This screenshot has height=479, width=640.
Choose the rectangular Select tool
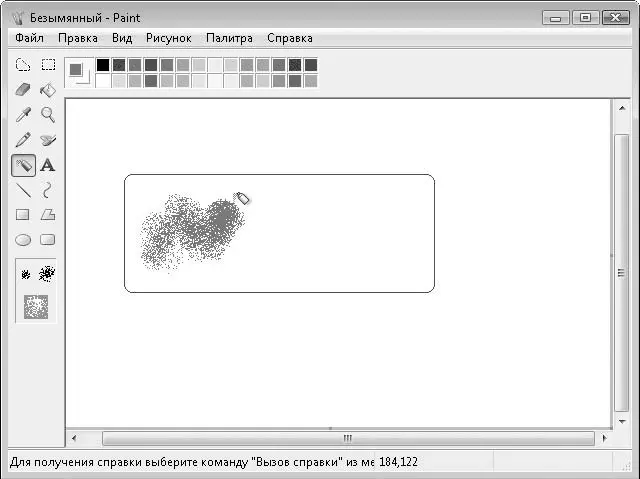(48, 65)
